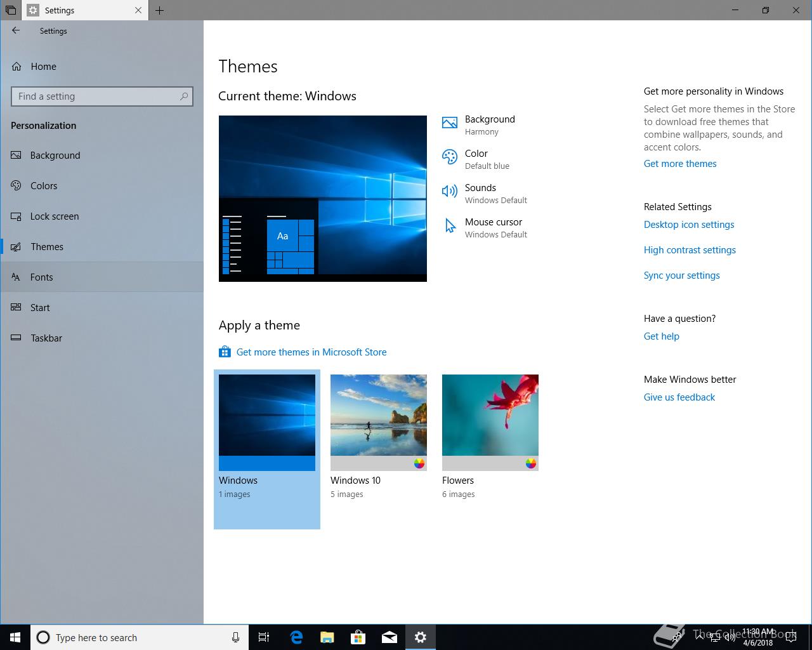Open Mail app from taskbar
The height and width of the screenshot is (650, 812).
pos(390,637)
